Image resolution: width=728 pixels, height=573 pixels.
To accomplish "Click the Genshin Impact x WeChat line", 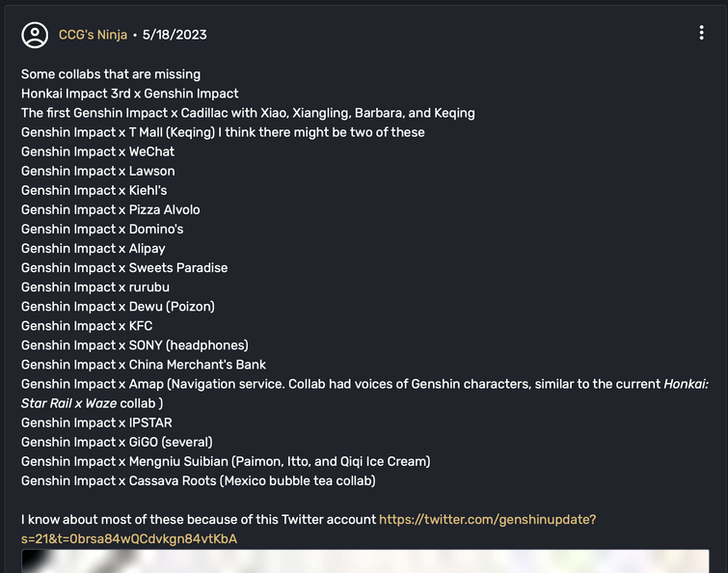I will (98, 151).
